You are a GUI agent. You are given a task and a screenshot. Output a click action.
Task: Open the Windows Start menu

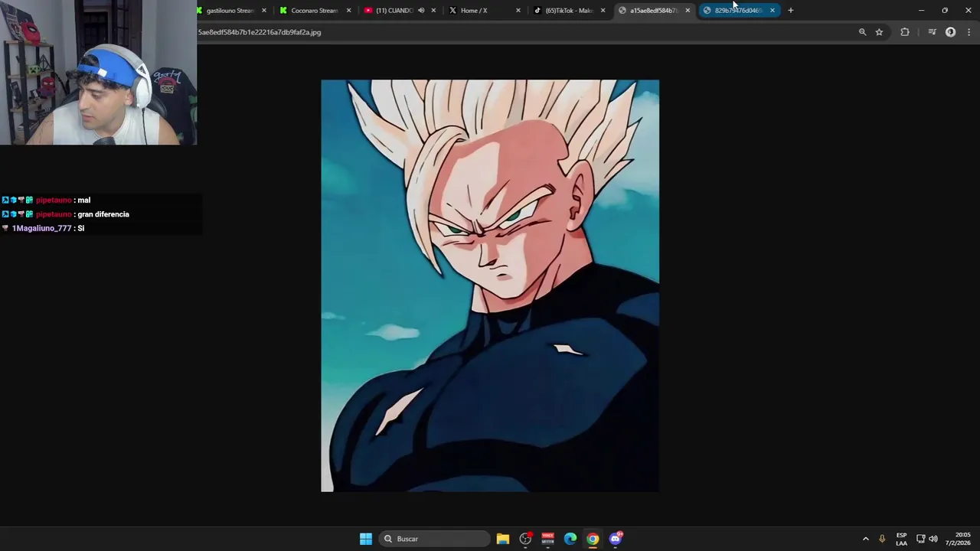[x=366, y=539]
